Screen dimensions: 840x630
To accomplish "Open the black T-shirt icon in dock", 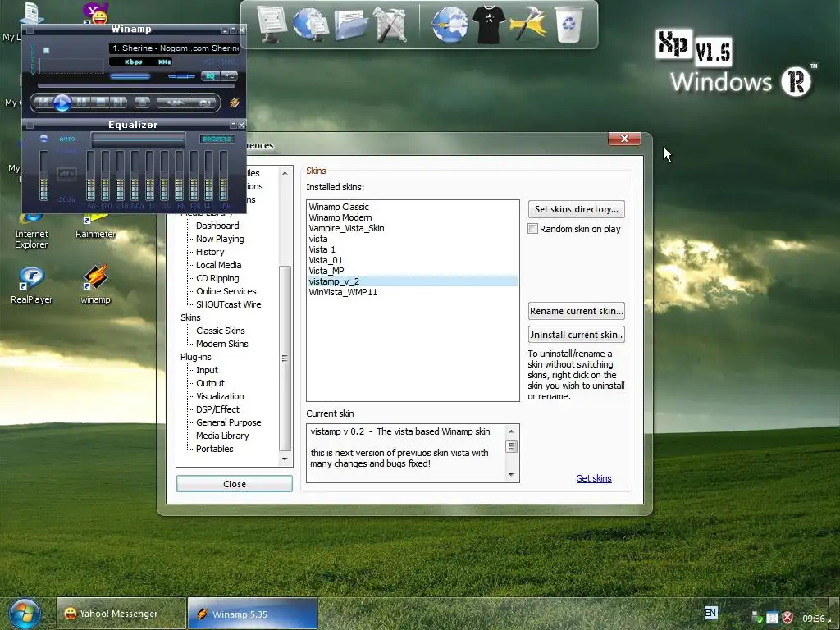I will click(x=489, y=25).
